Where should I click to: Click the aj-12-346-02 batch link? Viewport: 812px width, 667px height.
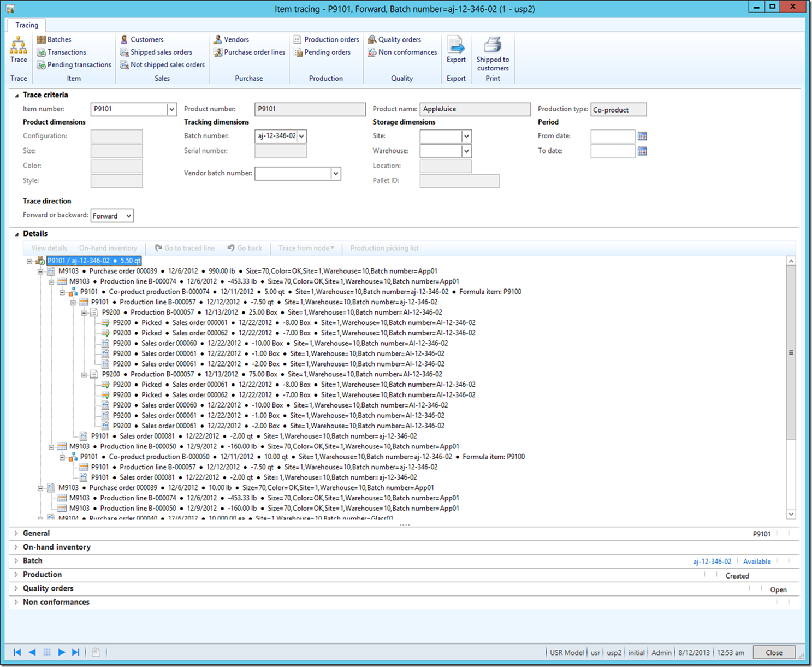point(712,562)
